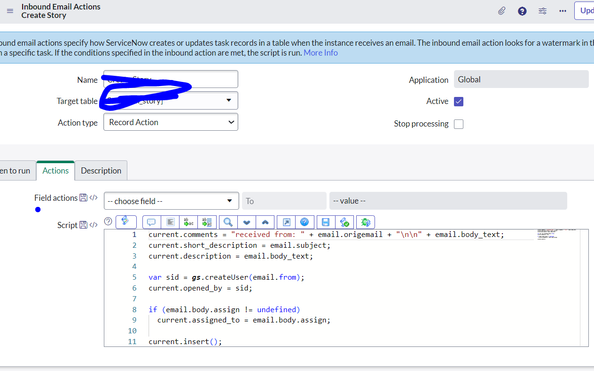
Task: Click the script syntax check icon
Action: (344, 222)
